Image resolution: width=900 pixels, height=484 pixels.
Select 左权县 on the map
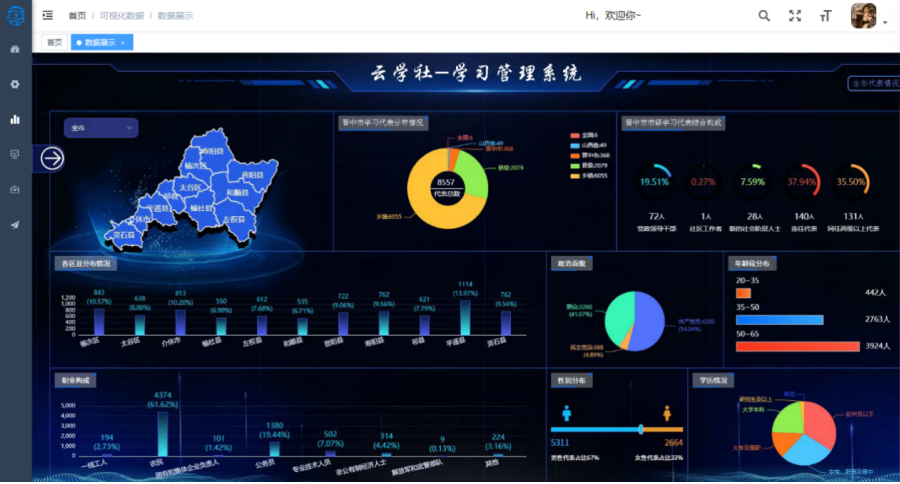click(x=234, y=219)
